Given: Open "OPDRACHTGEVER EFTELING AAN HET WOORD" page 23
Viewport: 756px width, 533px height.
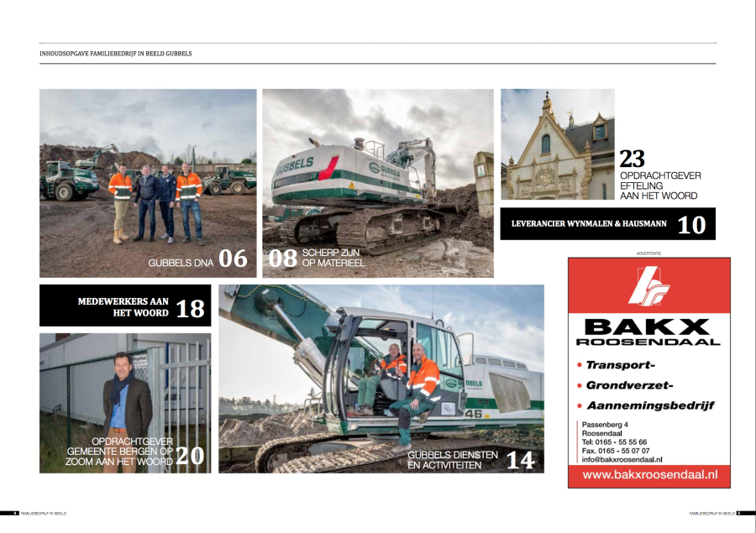Looking at the screenshot, I should [658, 175].
